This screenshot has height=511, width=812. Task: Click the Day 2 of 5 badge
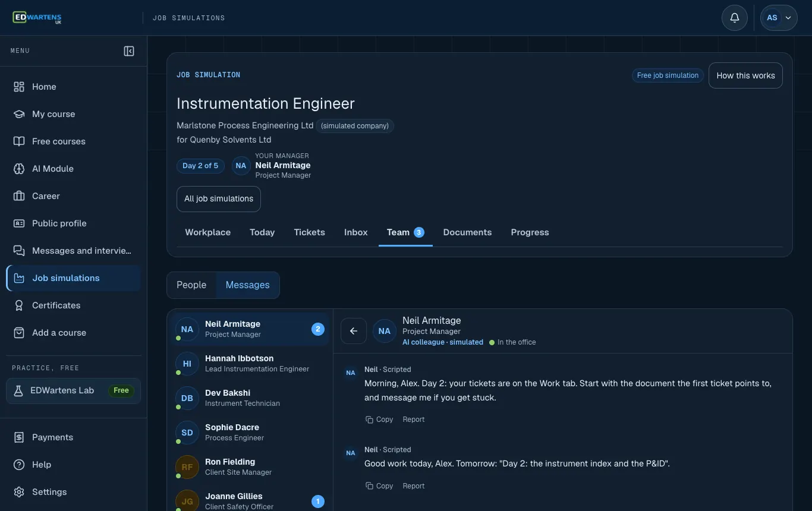200,166
